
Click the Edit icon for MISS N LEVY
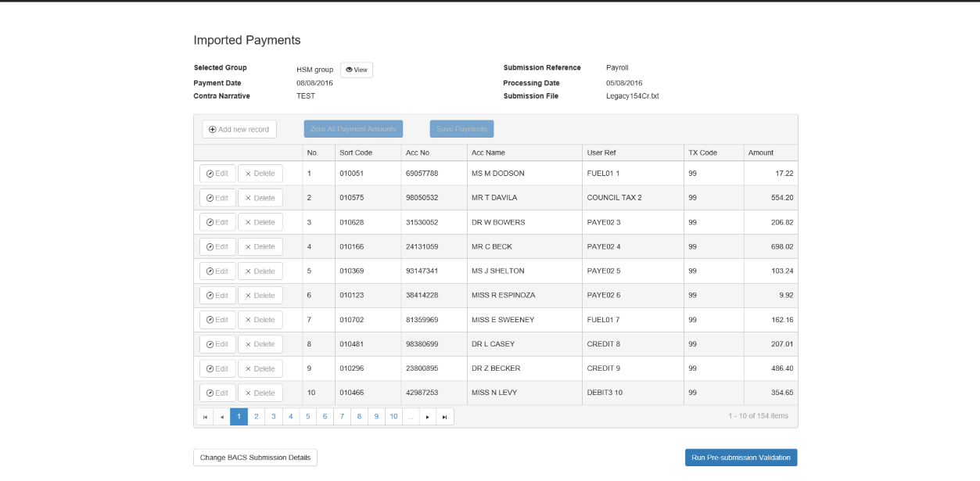click(208, 393)
